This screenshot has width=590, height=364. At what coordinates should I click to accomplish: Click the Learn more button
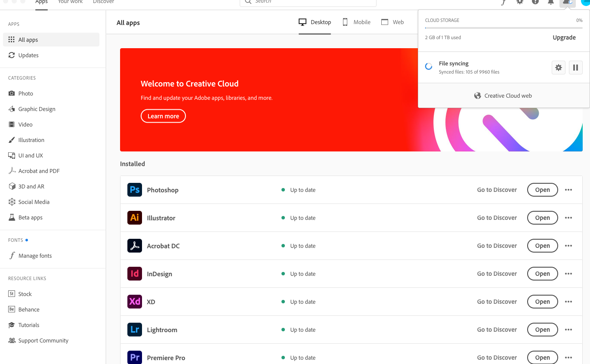pos(163,116)
